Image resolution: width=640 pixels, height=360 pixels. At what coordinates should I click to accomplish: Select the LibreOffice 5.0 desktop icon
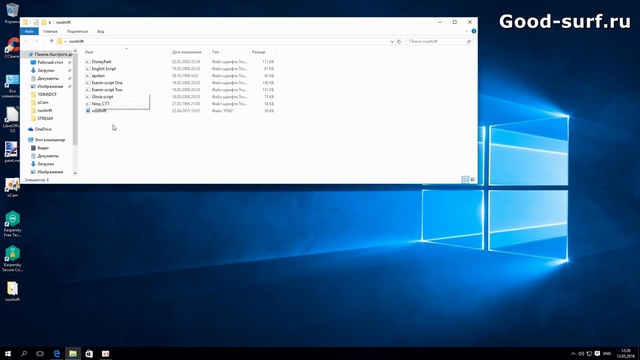point(12,119)
